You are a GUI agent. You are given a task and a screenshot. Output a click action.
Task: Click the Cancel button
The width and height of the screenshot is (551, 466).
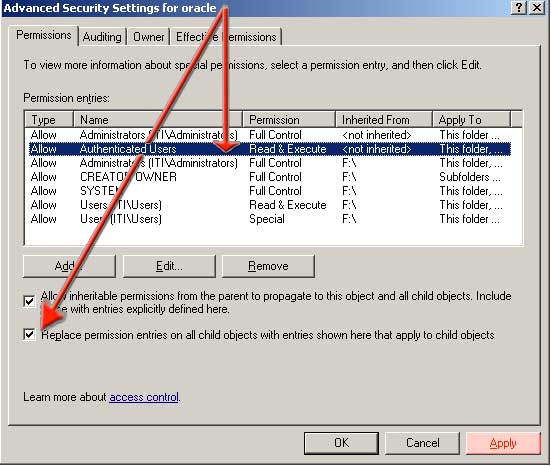[422, 443]
